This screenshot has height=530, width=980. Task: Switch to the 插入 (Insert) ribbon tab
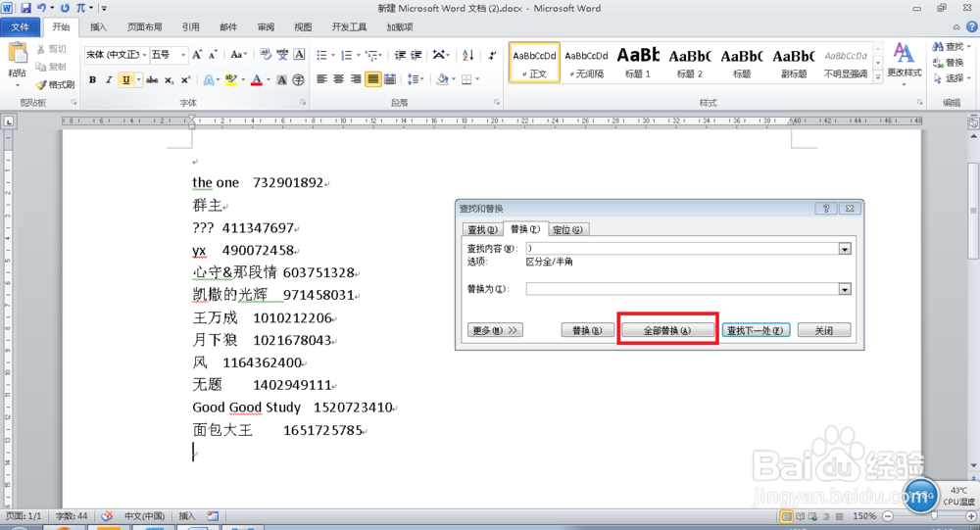[x=98, y=26]
